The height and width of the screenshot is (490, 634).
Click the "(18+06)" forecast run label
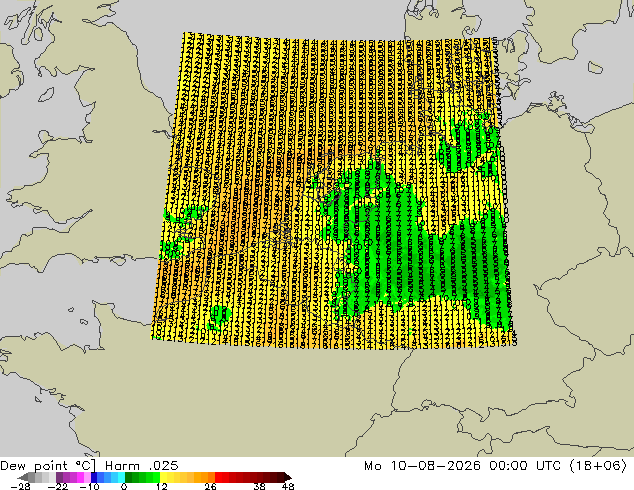pos(598,466)
